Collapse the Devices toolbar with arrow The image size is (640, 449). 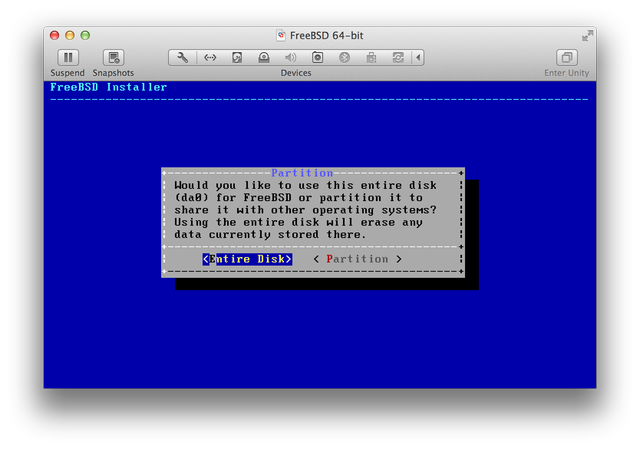418,58
